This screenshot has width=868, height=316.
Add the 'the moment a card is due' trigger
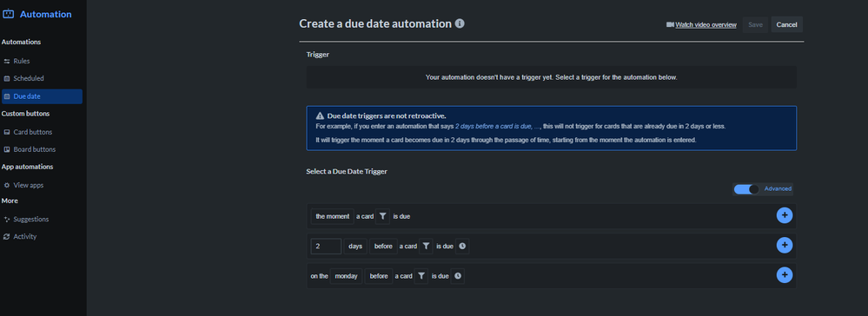(785, 216)
